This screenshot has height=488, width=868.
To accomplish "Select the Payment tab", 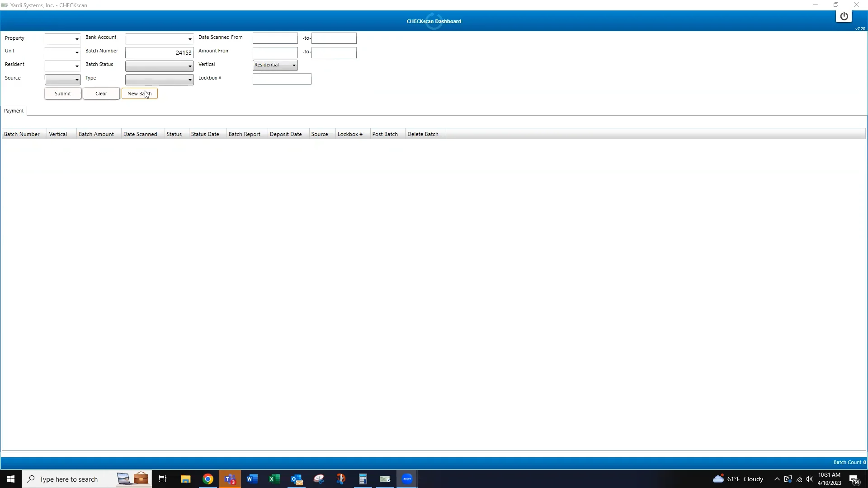I will pyautogui.click(x=14, y=110).
